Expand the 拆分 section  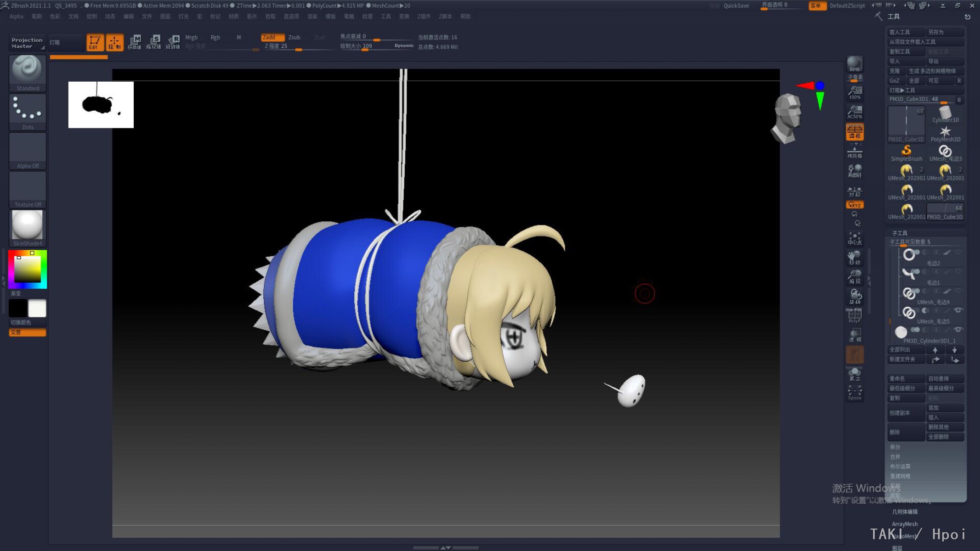[895, 447]
